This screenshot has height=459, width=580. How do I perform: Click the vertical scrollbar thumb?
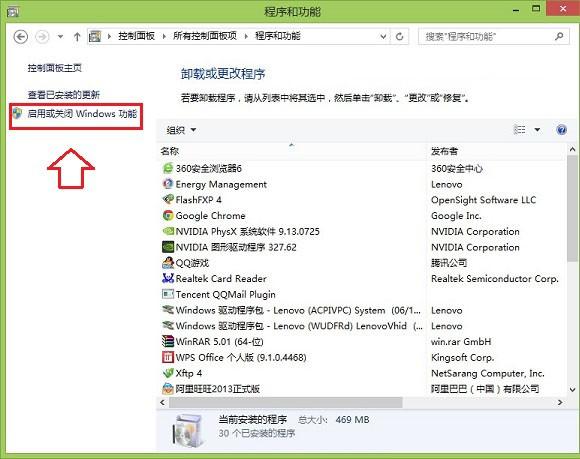click(x=572, y=208)
